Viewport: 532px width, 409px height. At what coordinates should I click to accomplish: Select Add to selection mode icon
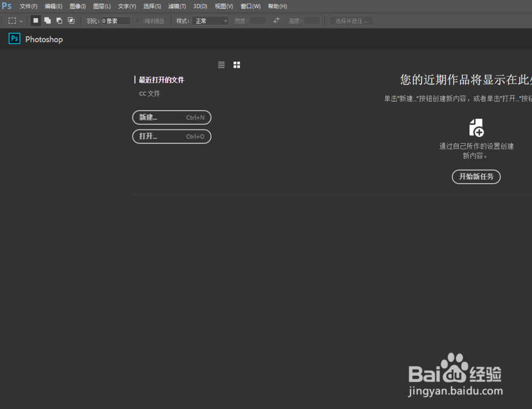47,21
